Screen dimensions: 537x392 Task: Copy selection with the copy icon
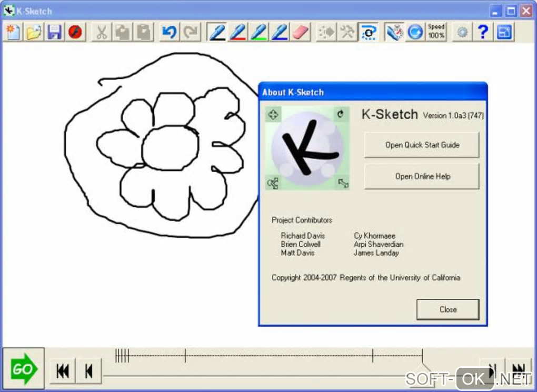(x=122, y=33)
